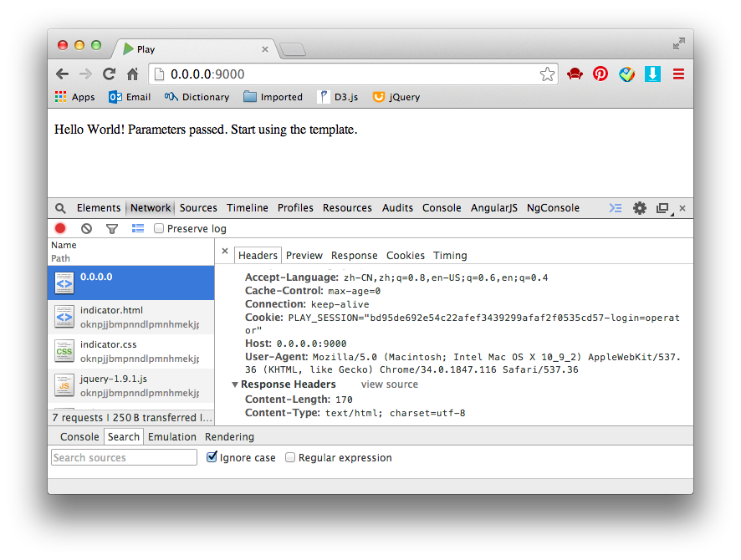The width and height of the screenshot is (741, 560).
Task: Show the console drawer icon
Action: point(616,208)
